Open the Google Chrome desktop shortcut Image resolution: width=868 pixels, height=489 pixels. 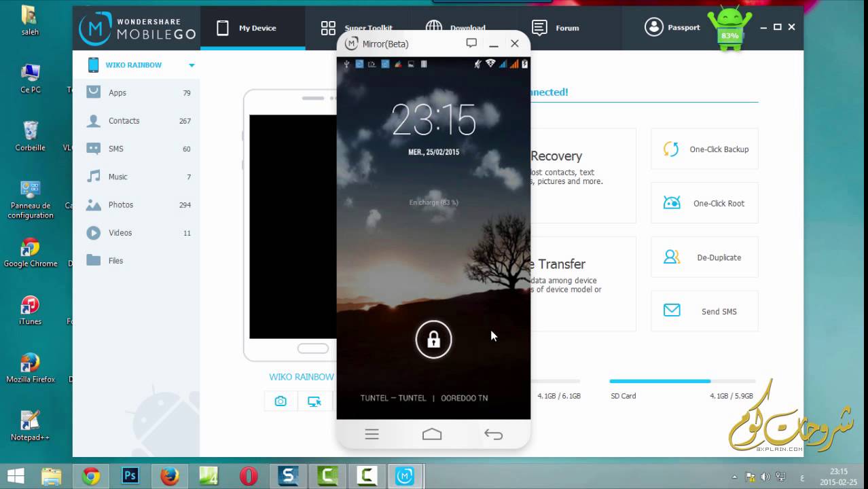click(x=31, y=253)
